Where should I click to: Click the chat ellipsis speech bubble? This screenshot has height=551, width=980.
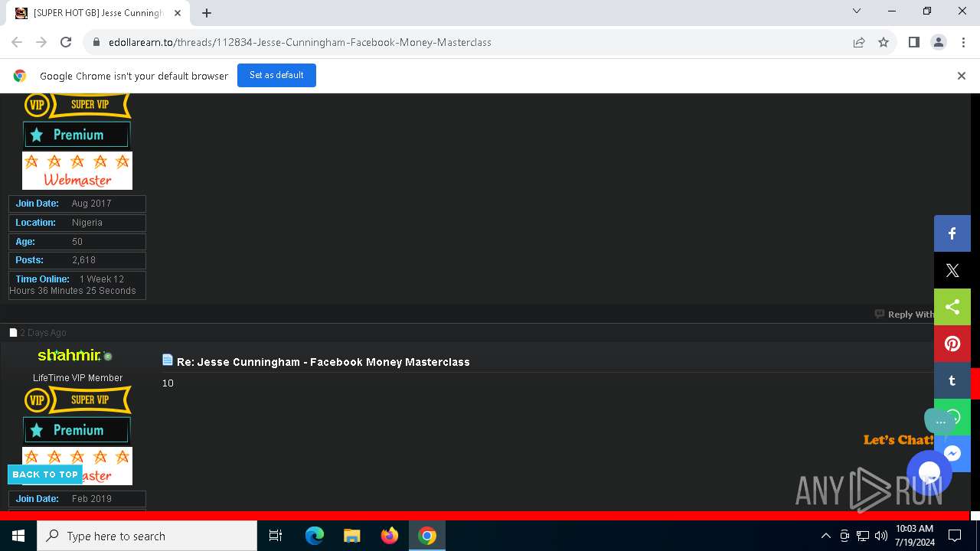coord(940,421)
